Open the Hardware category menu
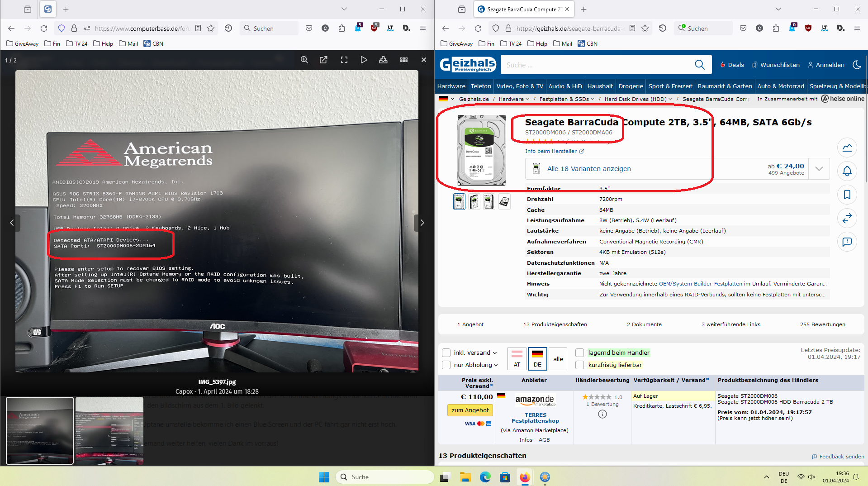The height and width of the screenshot is (486, 868). pos(451,86)
